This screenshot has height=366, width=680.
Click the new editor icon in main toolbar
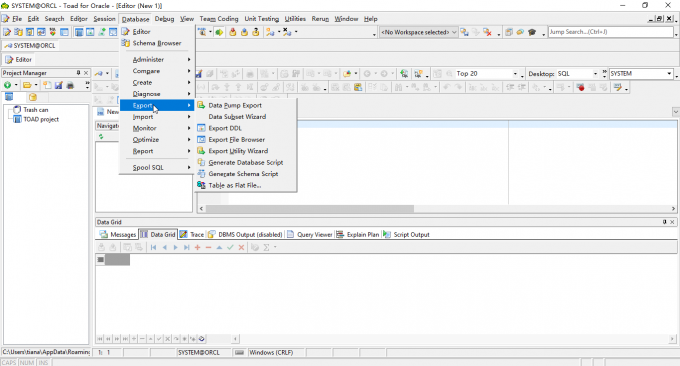point(7,32)
